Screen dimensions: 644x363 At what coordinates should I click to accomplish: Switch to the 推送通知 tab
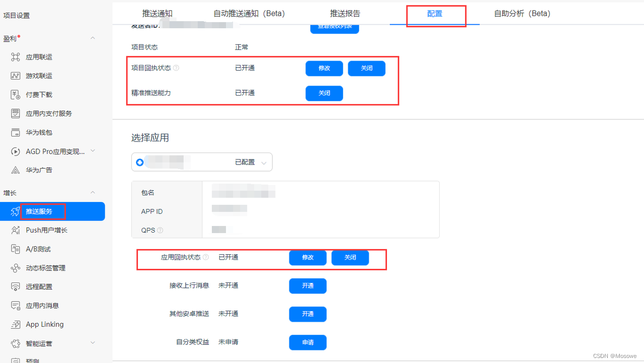(157, 14)
